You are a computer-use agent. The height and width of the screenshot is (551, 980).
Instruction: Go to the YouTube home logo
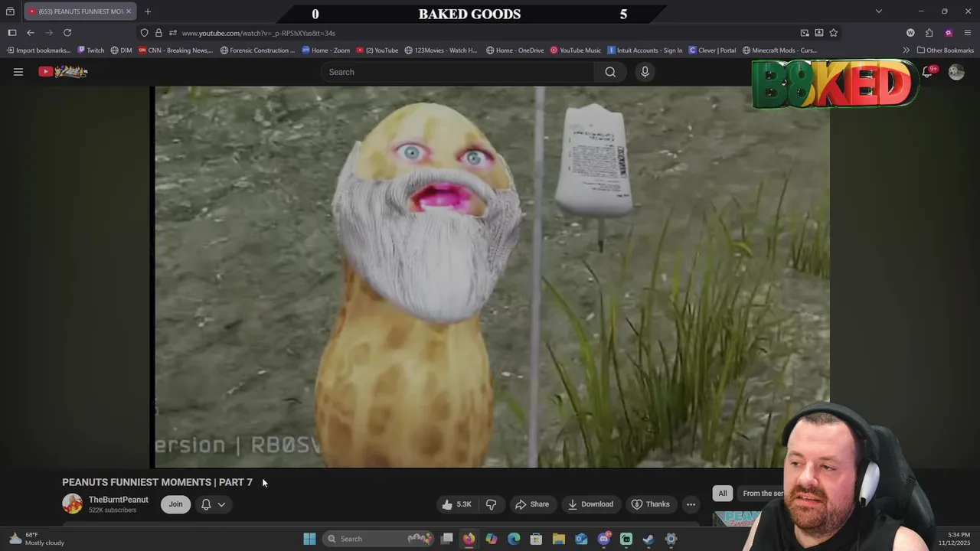64,72
